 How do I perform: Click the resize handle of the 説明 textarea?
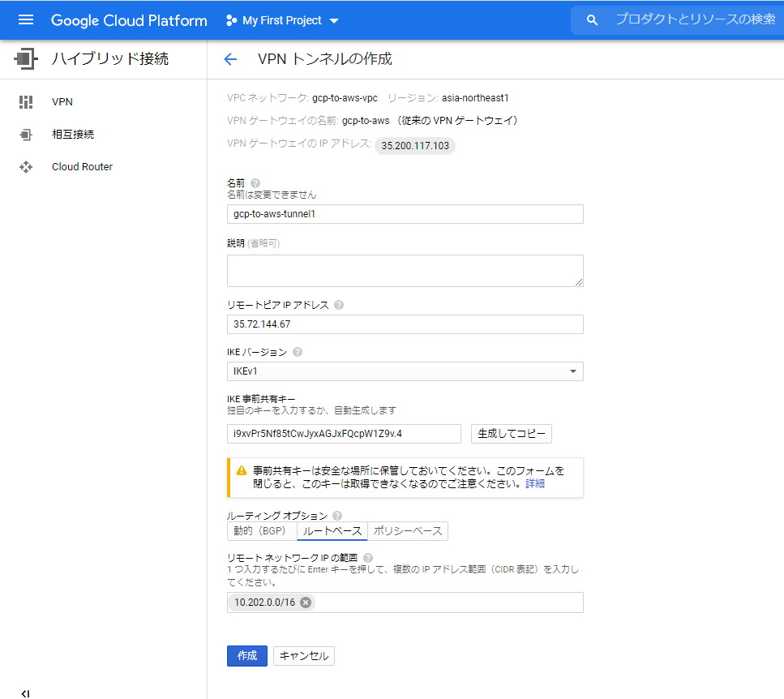[x=579, y=282]
